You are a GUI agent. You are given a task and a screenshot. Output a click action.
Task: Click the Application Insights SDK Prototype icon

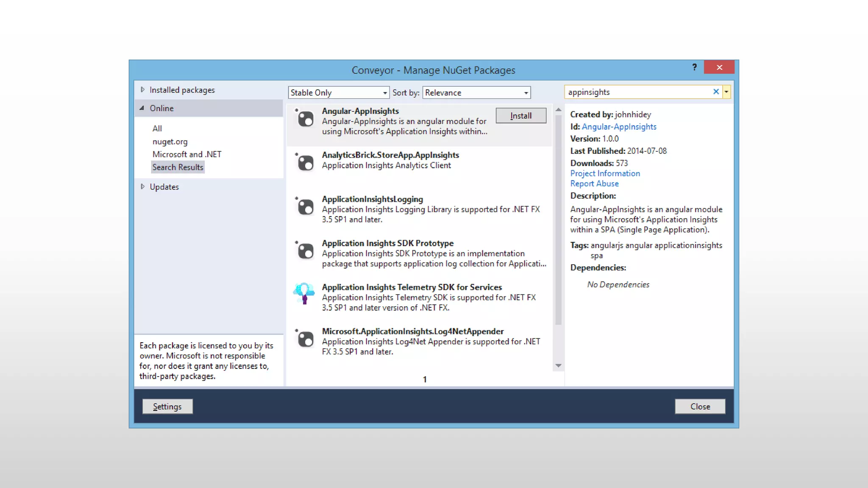(305, 251)
